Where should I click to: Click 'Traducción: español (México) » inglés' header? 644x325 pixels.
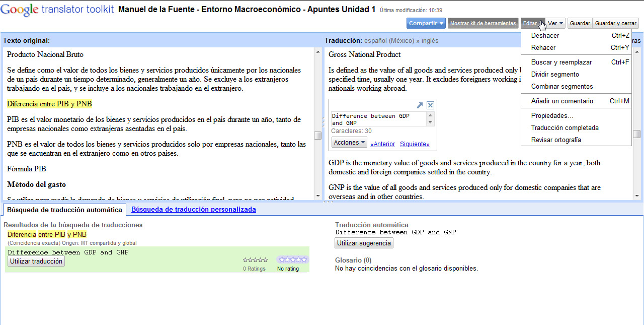(x=381, y=40)
